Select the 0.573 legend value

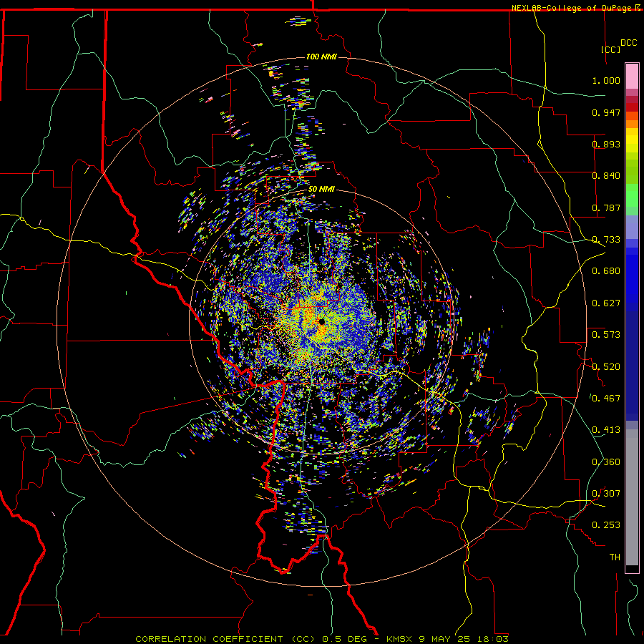coord(606,335)
